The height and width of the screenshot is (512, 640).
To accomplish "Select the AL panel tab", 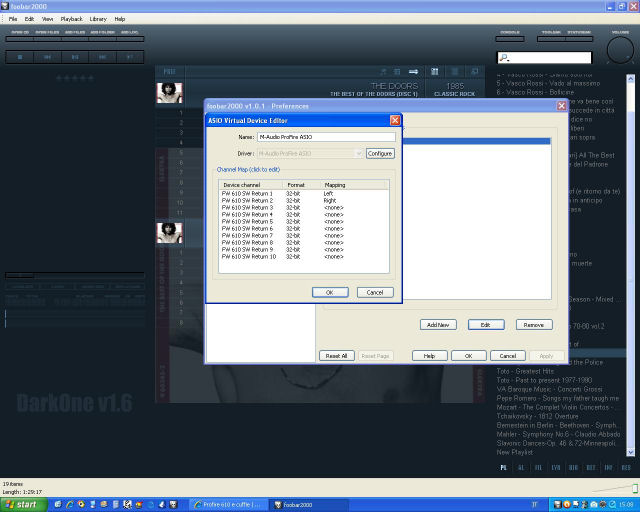I will [x=521, y=467].
